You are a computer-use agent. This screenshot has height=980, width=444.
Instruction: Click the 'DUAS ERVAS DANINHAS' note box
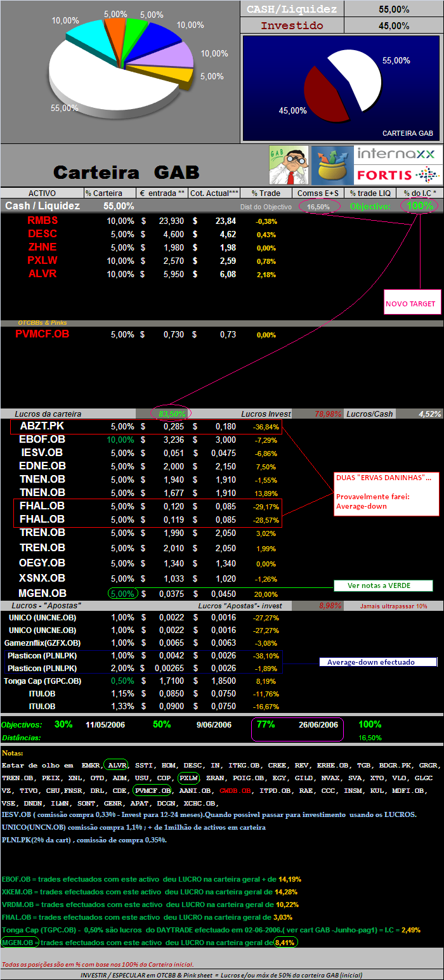(386, 494)
